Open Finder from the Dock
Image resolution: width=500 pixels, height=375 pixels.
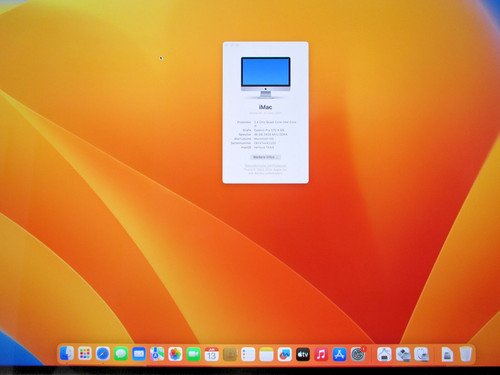(67, 354)
